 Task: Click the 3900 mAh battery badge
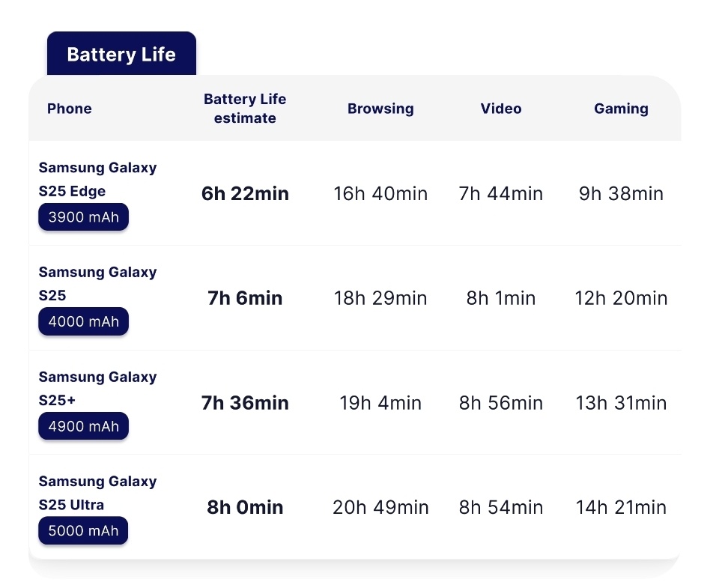click(x=83, y=217)
